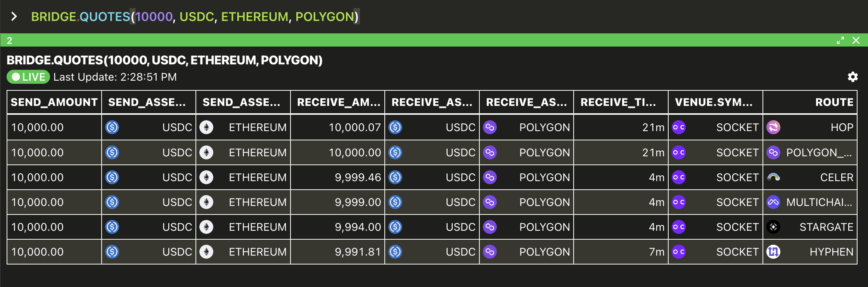This screenshot has width=868, height=287.
Task: Sort by the SEND_AMOUNT column header
Action: pos(54,102)
